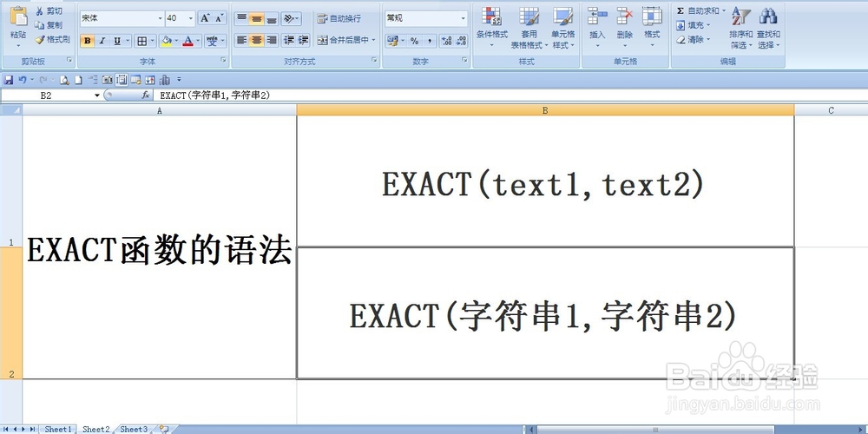This screenshot has height=434, width=868.
Task: Open Fill (填充) menu
Action: coord(693,25)
